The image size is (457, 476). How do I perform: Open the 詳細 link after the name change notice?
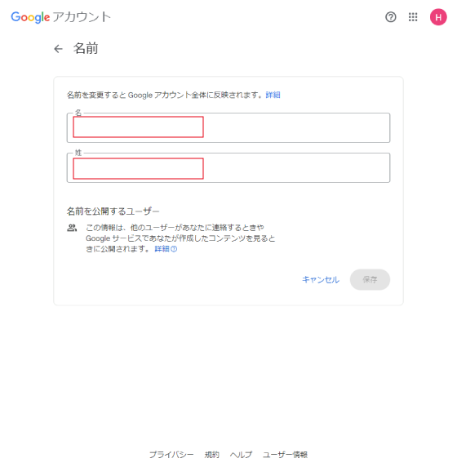[273, 95]
